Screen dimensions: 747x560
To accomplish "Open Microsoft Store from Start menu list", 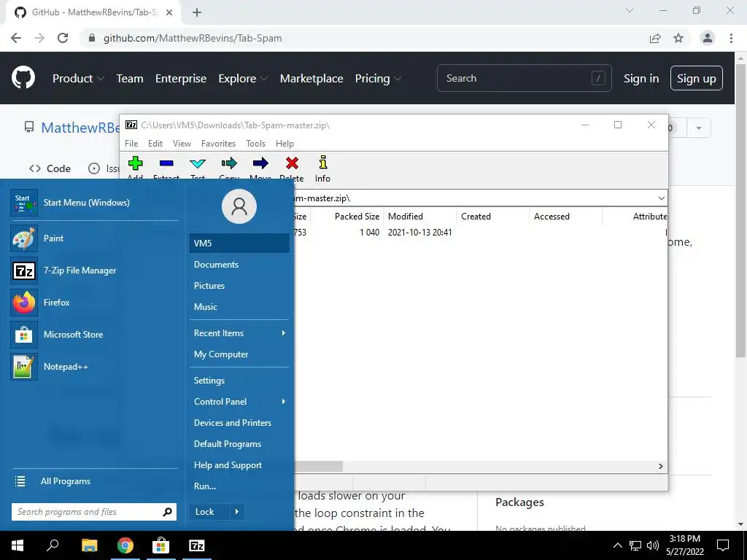I will [x=94, y=334].
